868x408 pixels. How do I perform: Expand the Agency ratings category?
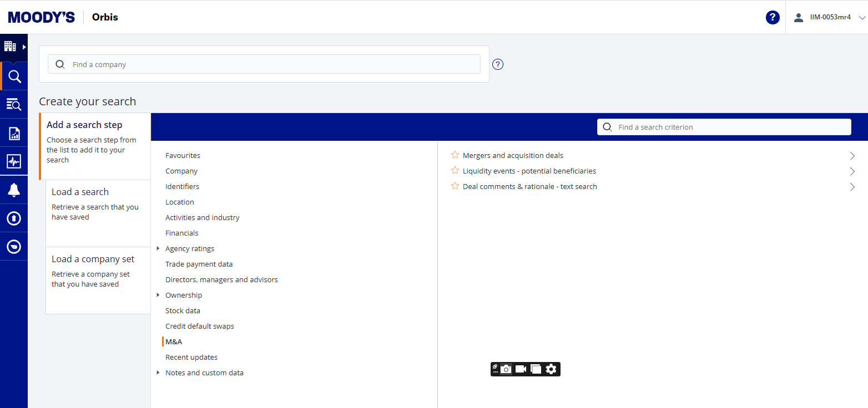(159, 248)
